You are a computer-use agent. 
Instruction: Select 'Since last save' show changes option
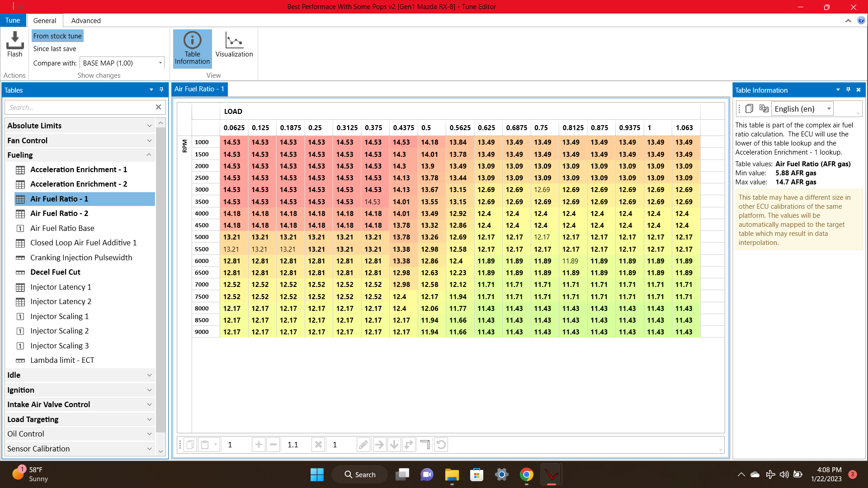(x=55, y=49)
